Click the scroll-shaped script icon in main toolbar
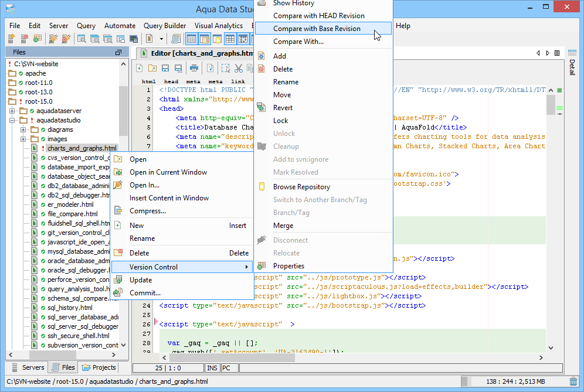 [176, 38]
